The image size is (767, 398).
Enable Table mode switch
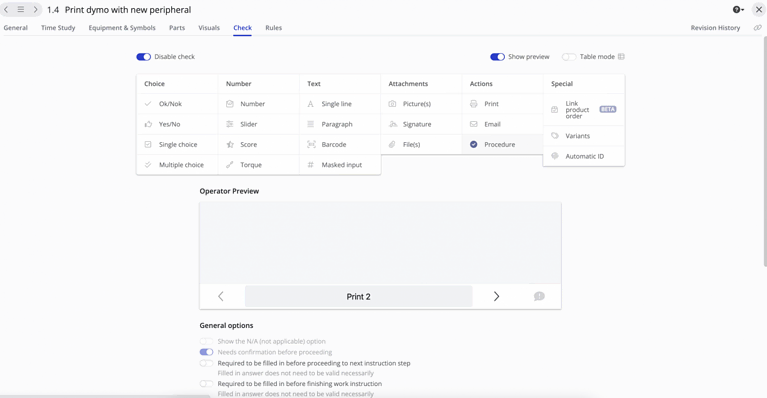[569, 57]
